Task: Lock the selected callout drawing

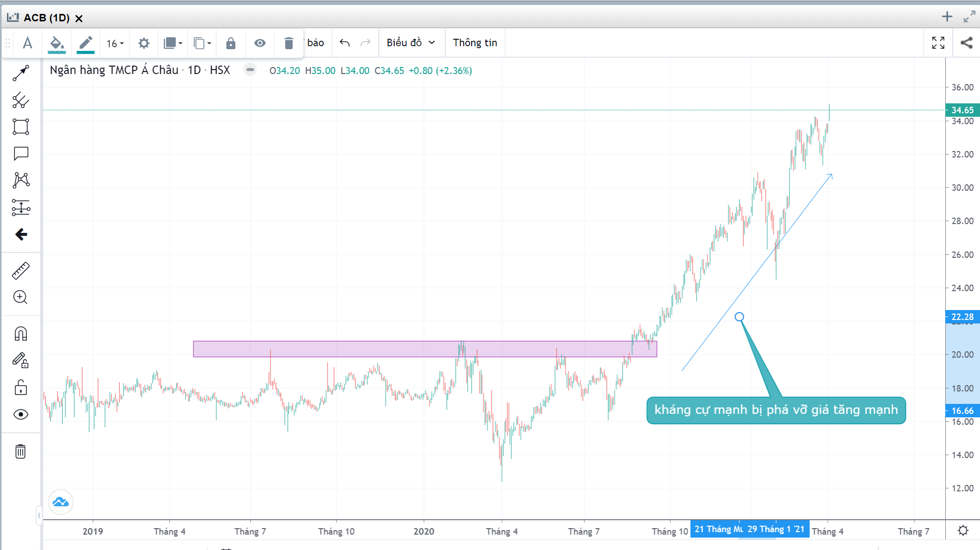Action: tap(231, 43)
